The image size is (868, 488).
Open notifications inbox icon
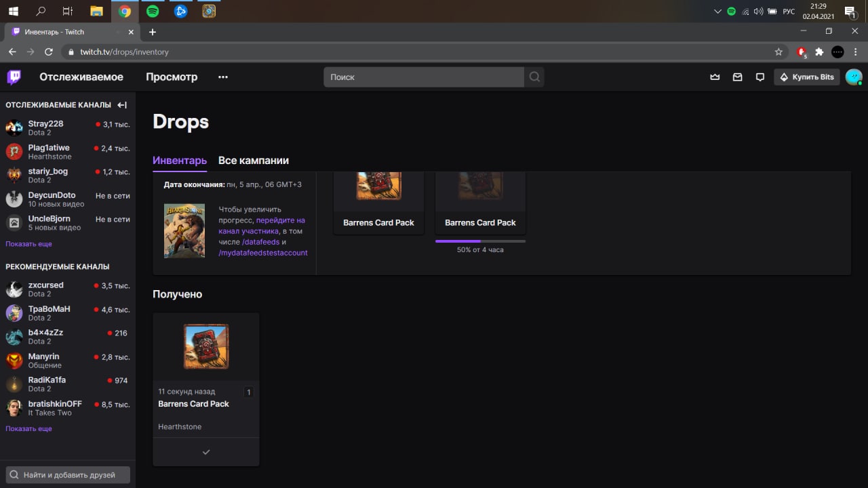tap(737, 77)
